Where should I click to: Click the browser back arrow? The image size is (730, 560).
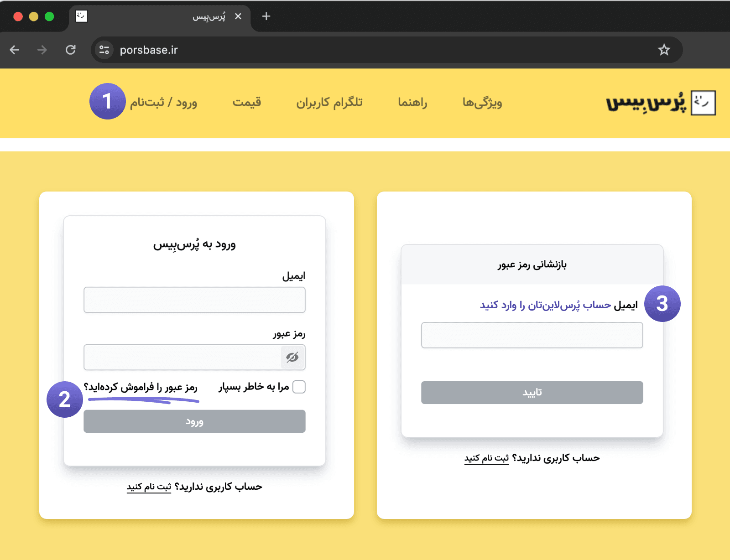[x=15, y=50]
